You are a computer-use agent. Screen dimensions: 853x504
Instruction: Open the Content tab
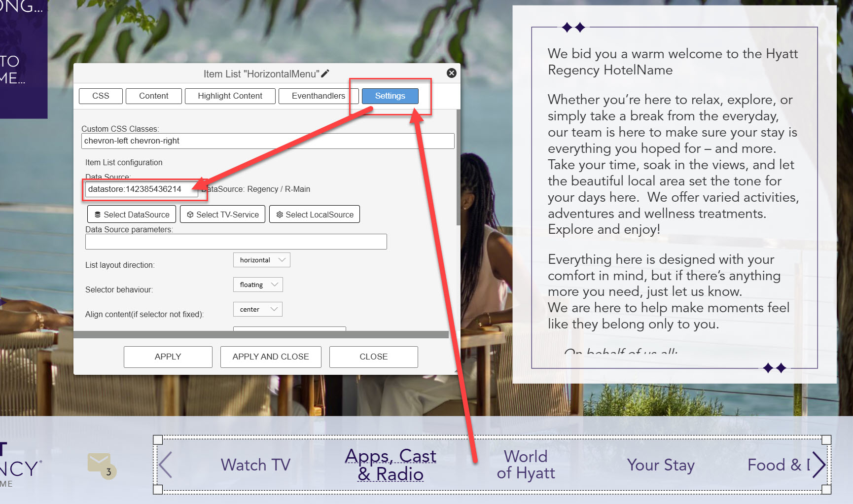153,96
